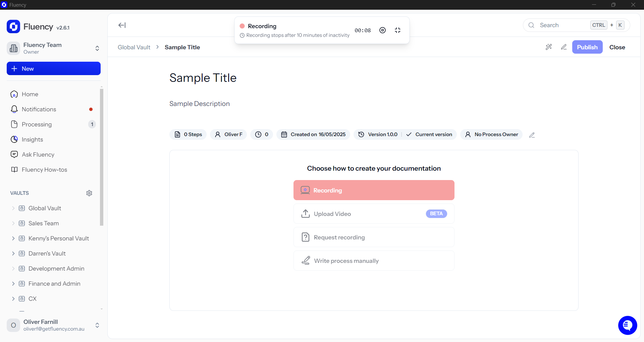Click the Sample Title heading
Image resolution: width=644 pixels, height=342 pixels.
coord(203,78)
